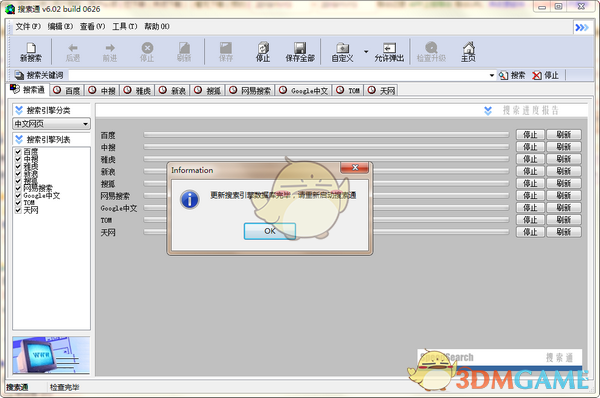Uncheck the 中搜 search engine checkbox
This screenshot has width=600, height=398.
coord(18,159)
